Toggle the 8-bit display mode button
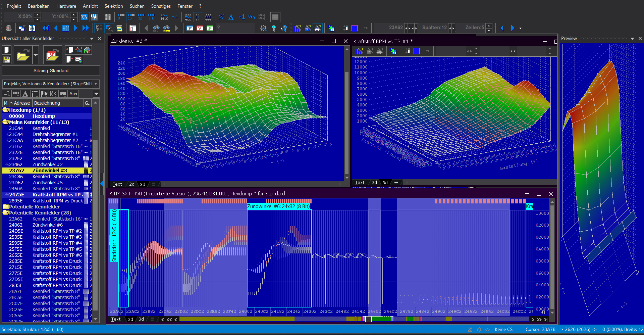The image size is (644, 335). click(121, 17)
